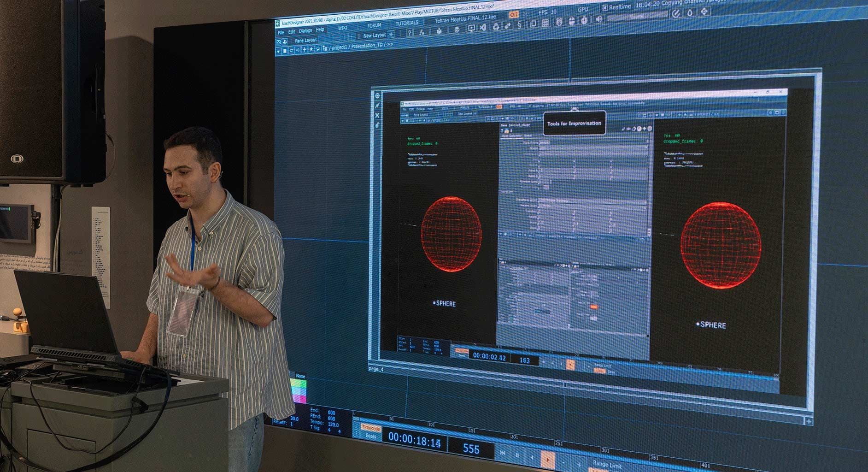This screenshot has width=868, height=472.
Task: Toggle the Realtime checkbox
Action: click(x=604, y=8)
